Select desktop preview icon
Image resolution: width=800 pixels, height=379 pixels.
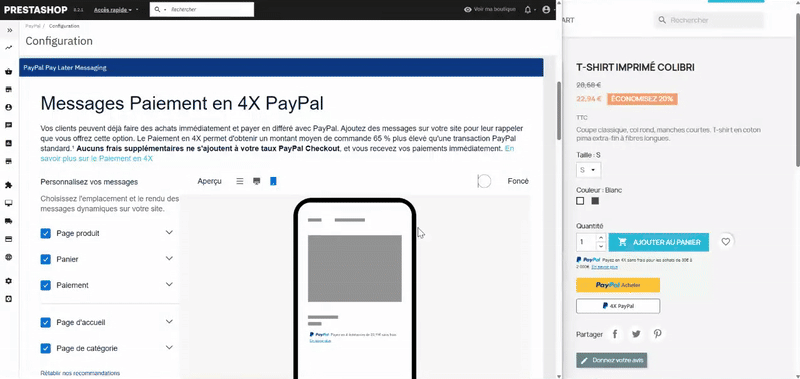tap(257, 181)
